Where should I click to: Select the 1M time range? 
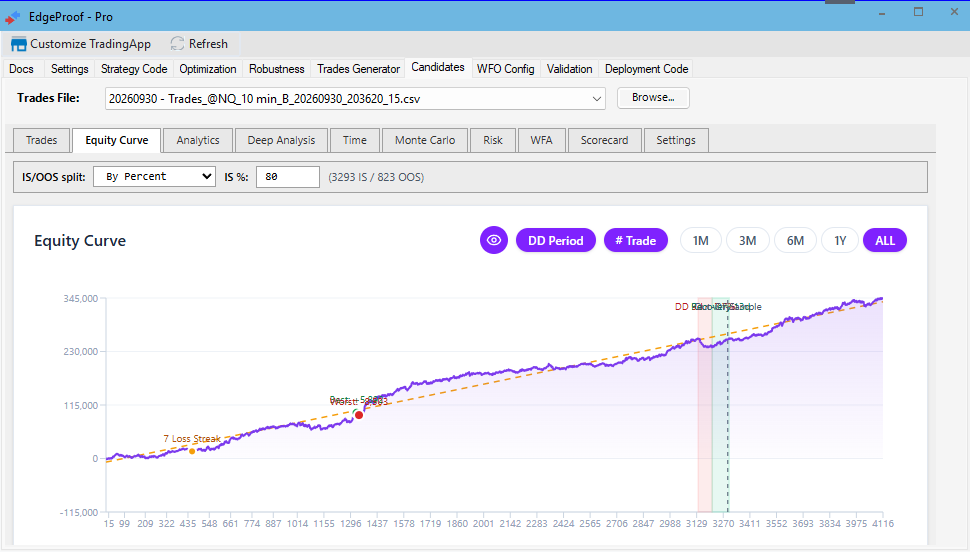[x=701, y=241]
